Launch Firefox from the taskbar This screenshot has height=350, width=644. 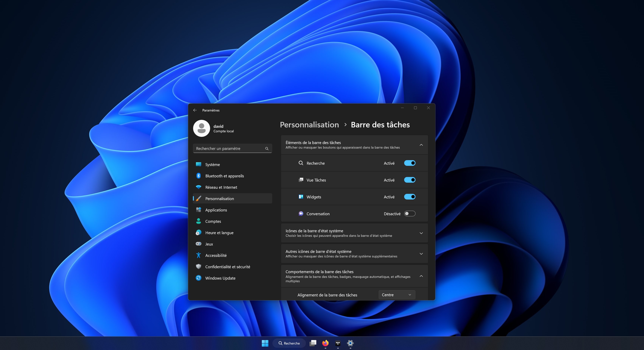coord(325,343)
